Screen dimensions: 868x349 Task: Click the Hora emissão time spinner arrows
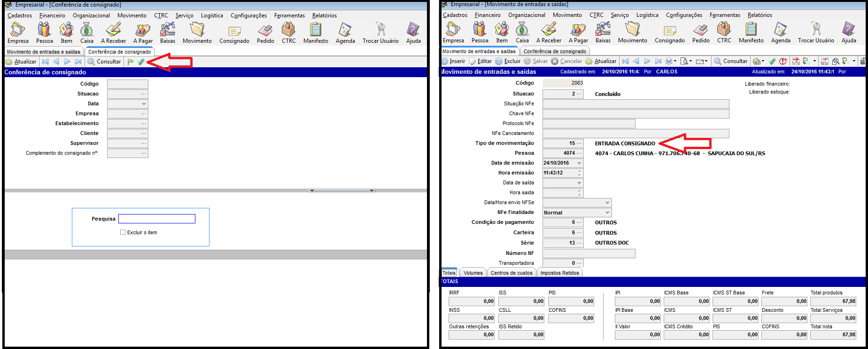[x=579, y=173]
